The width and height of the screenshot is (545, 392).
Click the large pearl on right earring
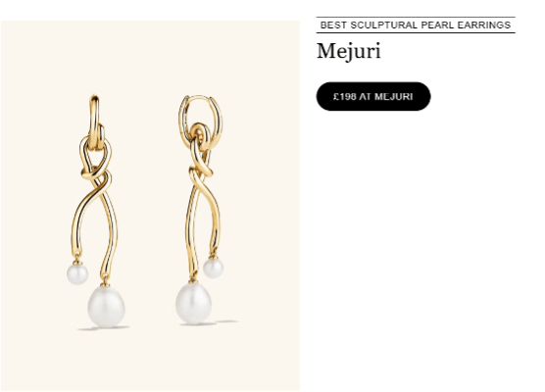(x=193, y=303)
